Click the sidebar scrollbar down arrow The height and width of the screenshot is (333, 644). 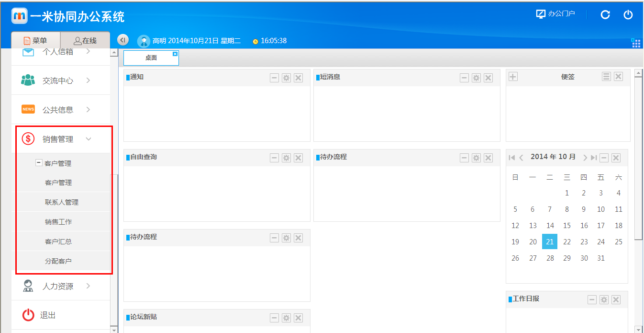tap(114, 330)
